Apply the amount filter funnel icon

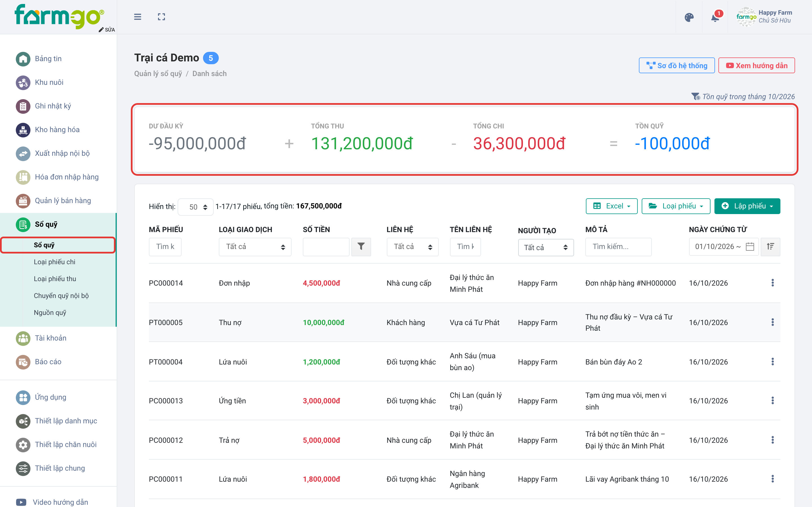click(361, 246)
